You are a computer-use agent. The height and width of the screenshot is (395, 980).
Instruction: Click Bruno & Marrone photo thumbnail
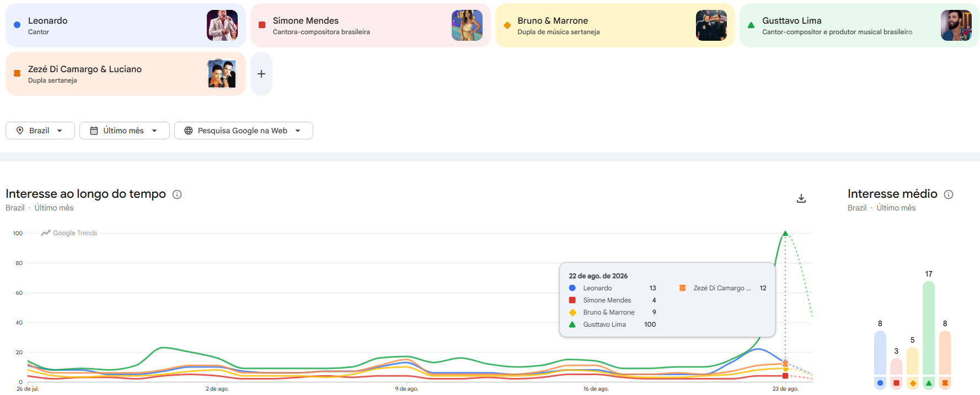(x=711, y=25)
